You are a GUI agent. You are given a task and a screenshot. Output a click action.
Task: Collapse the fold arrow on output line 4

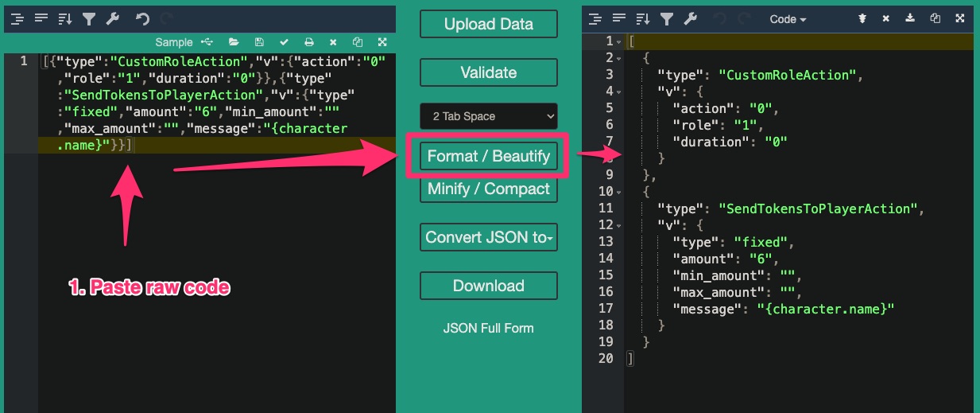619,92
